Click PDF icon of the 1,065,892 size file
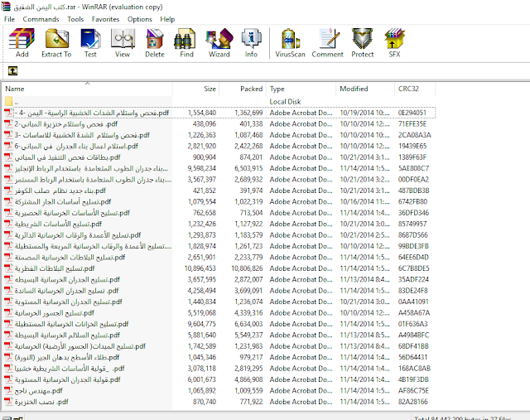 tap(8, 390)
